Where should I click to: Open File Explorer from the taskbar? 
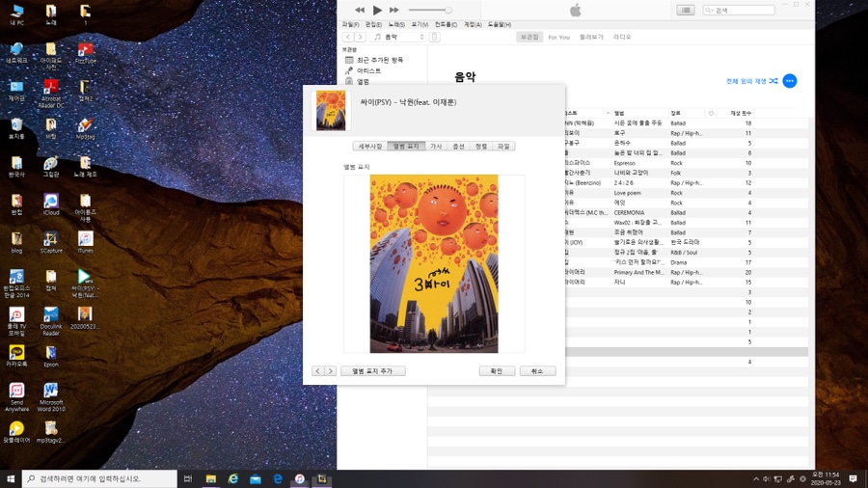coord(211,478)
